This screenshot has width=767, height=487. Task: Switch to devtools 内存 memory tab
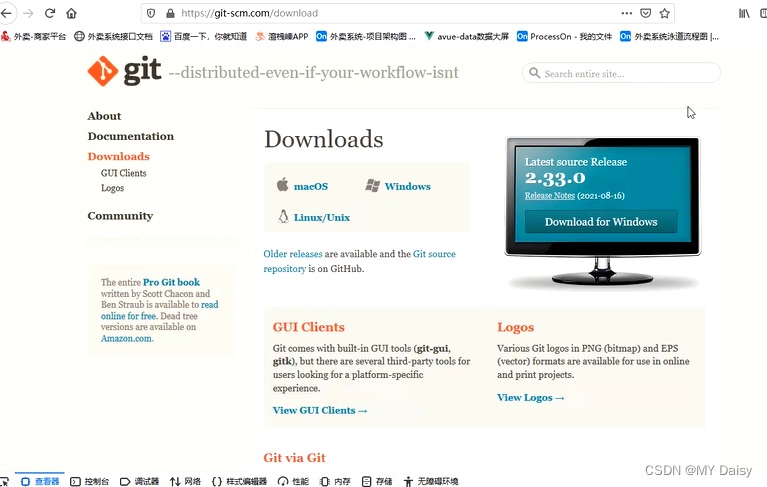[335, 481]
